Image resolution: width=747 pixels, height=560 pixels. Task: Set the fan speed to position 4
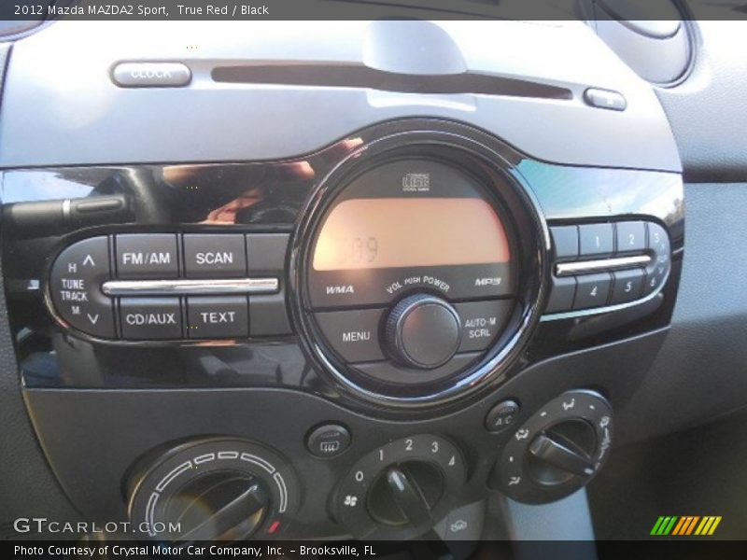pos(452,460)
